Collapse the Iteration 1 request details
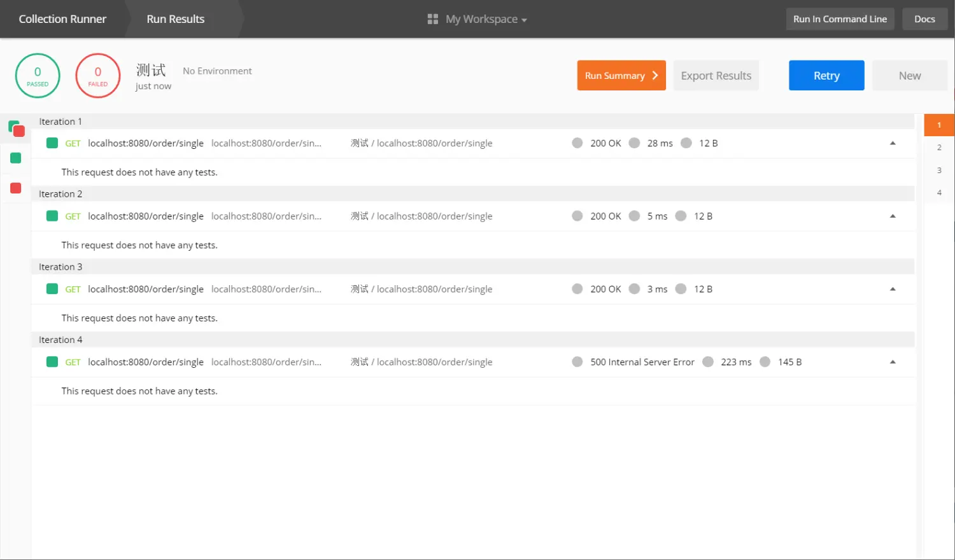The width and height of the screenshot is (955, 560). [893, 143]
